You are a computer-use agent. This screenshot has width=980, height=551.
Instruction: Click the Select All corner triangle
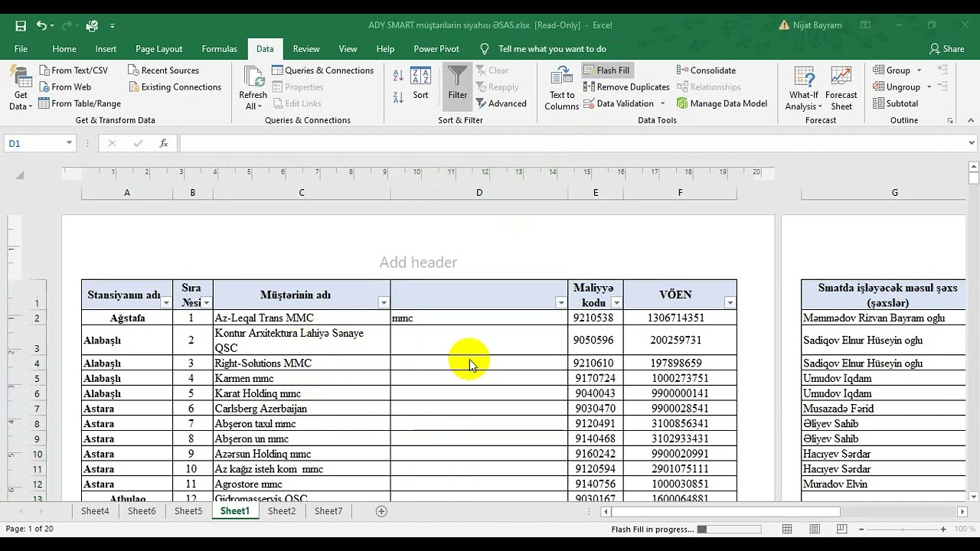[19, 174]
